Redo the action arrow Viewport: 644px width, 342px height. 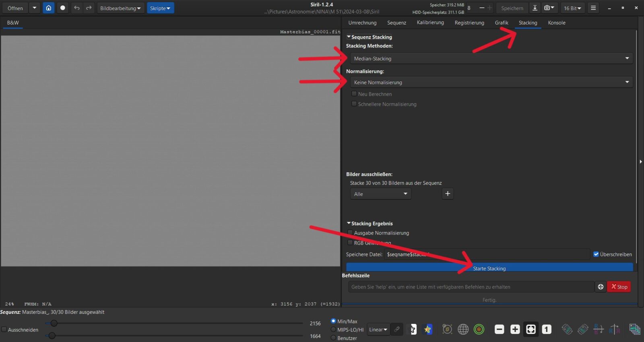tap(89, 8)
